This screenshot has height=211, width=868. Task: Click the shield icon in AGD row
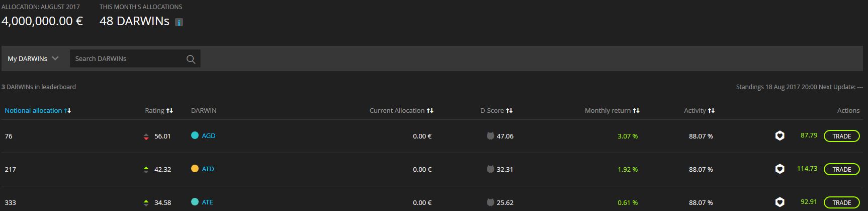pyautogui.click(x=779, y=136)
